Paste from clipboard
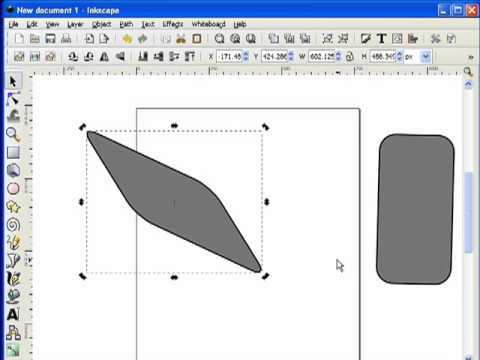The image size is (480, 360). tap(197, 39)
